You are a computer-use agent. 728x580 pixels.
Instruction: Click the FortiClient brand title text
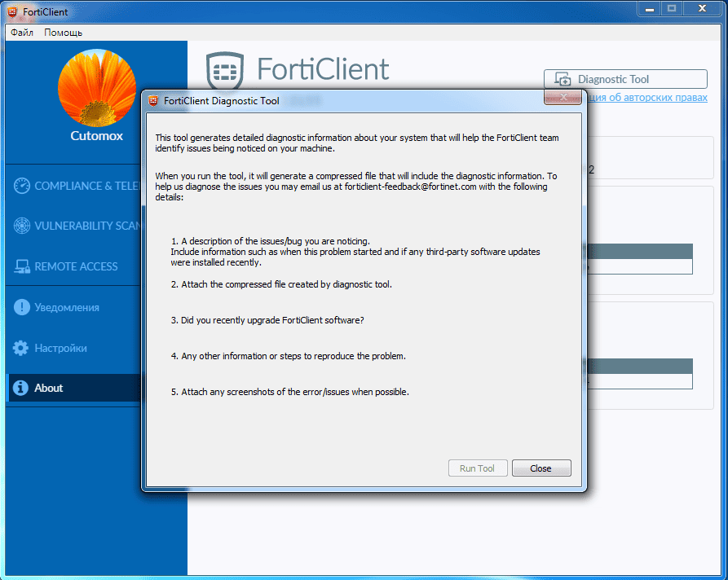pos(323,69)
